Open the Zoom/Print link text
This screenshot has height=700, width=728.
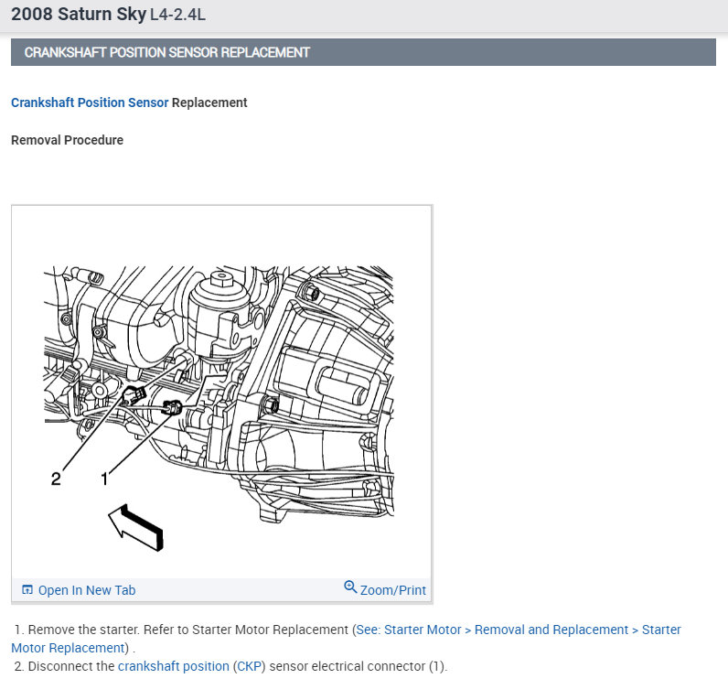tap(392, 590)
